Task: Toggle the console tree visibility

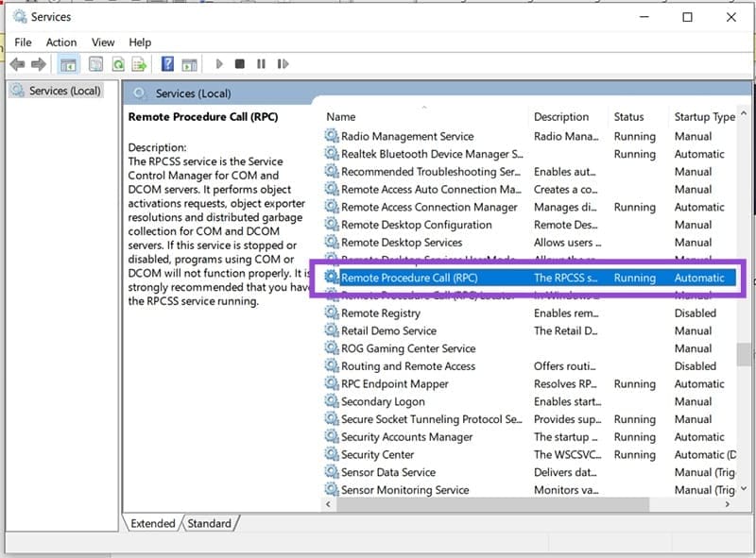Action: click(x=67, y=63)
